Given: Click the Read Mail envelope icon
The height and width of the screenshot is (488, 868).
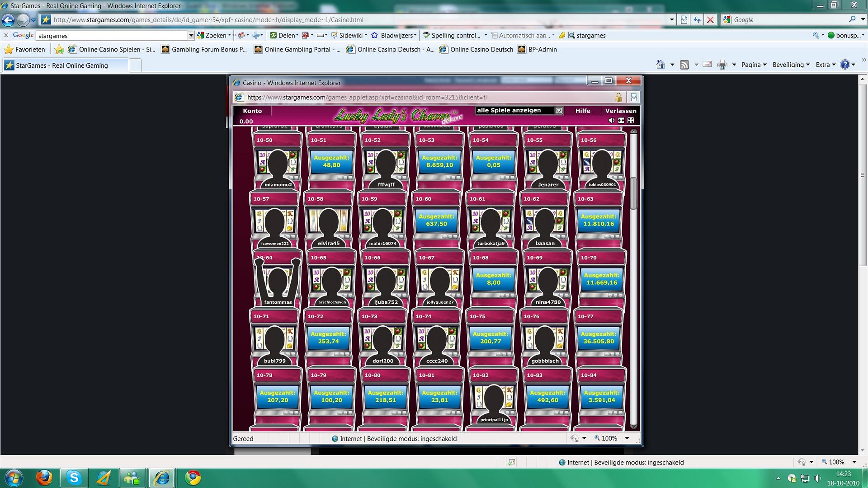Looking at the screenshot, I should [708, 65].
